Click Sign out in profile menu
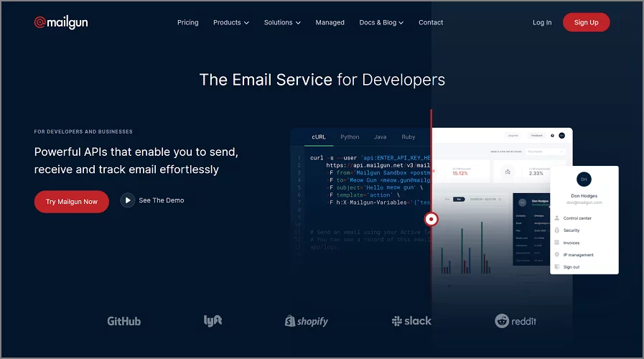This screenshot has width=644, height=359. [x=571, y=267]
